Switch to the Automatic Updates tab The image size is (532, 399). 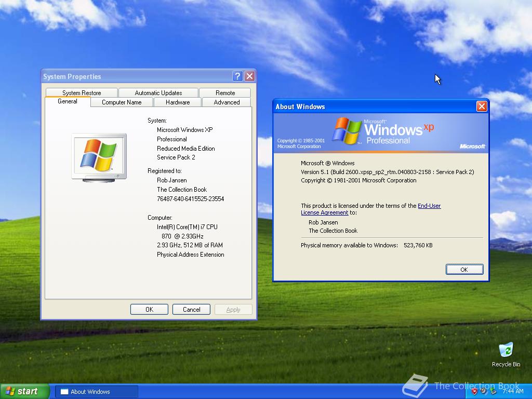[x=158, y=92]
